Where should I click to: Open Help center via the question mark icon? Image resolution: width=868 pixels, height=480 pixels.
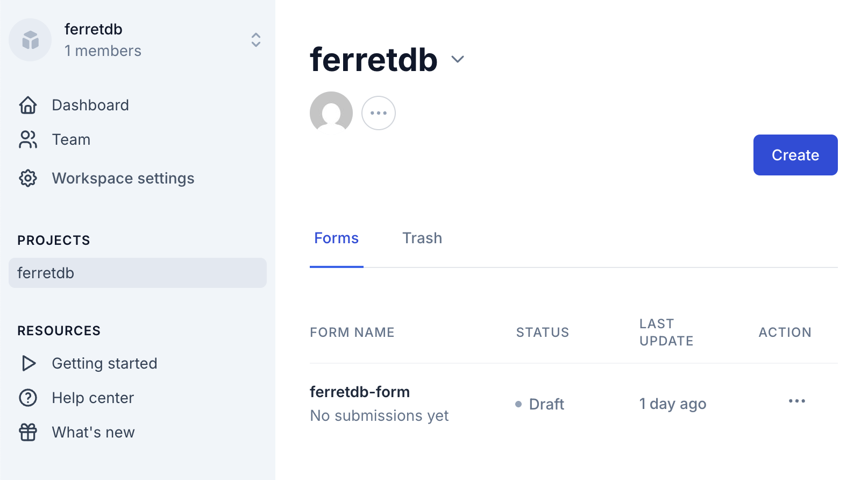(28, 398)
